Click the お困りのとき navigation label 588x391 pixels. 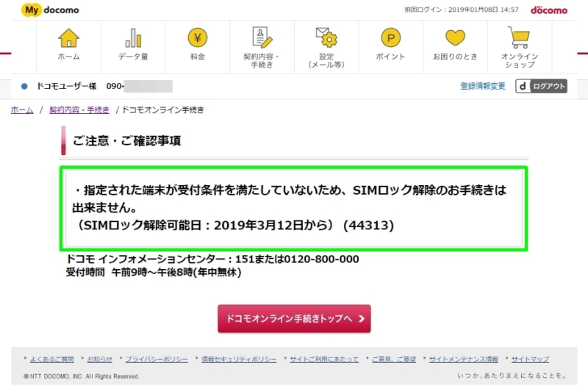[455, 57]
